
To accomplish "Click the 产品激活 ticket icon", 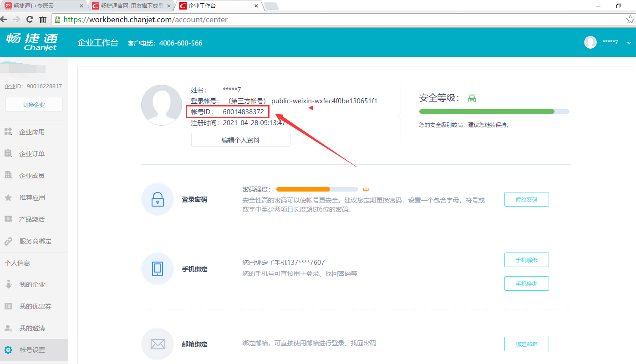I will [8, 219].
